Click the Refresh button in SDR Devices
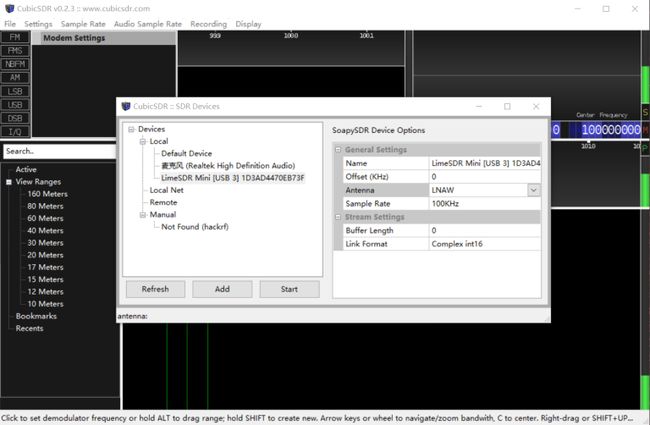This screenshot has width=650, height=425. click(155, 289)
